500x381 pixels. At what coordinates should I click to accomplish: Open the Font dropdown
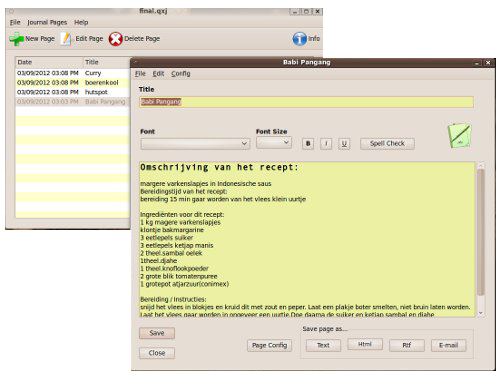pyautogui.click(x=195, y=144)
